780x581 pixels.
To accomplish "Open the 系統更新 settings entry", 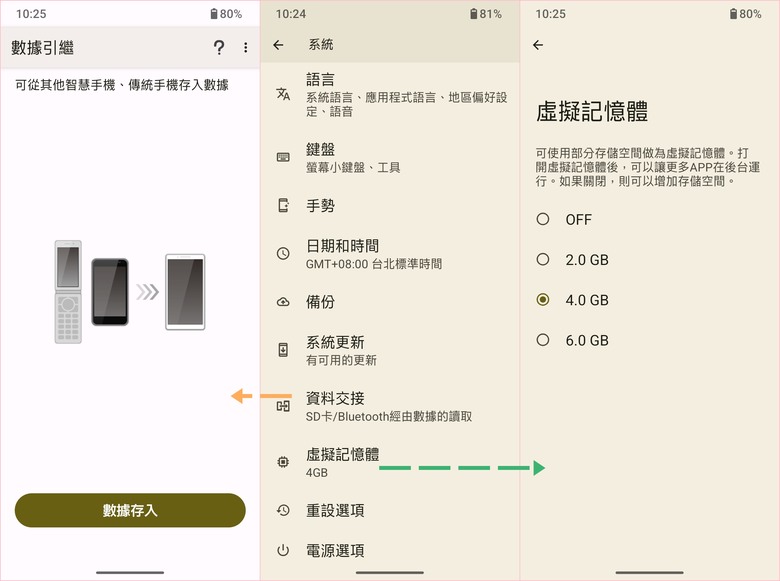I will pos(390,350).
